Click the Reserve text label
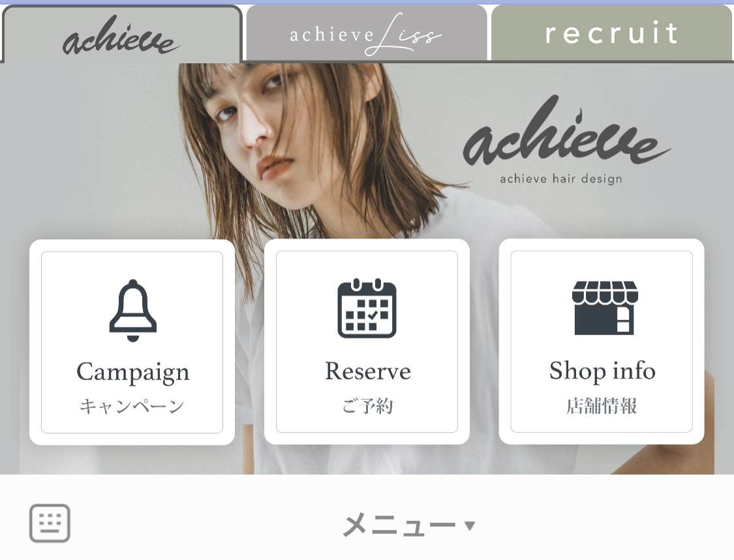Screen dimensions: 734x560 [368, 372]
